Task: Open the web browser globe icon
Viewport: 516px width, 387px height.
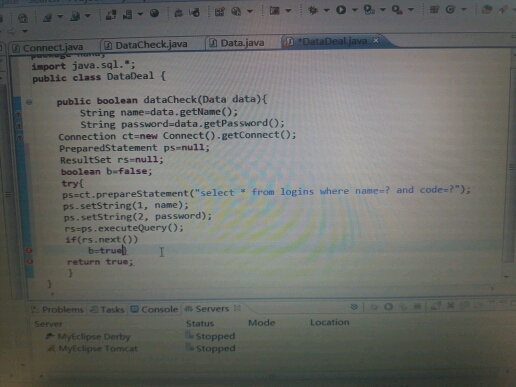Action: (x=154, y=13)
